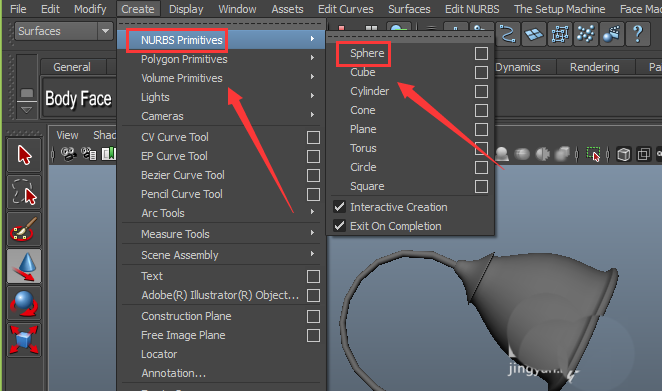Select Pencil Curve Tool entry

pos(182,194)
